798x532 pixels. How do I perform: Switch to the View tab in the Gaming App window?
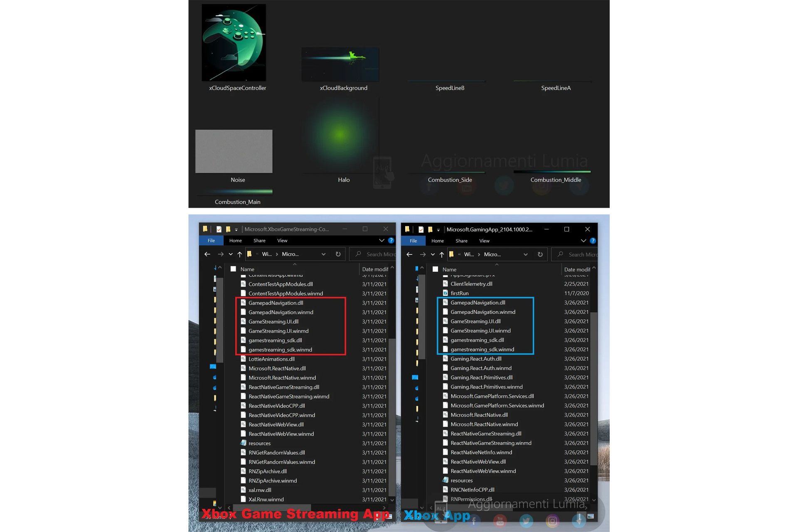(484, 241)
